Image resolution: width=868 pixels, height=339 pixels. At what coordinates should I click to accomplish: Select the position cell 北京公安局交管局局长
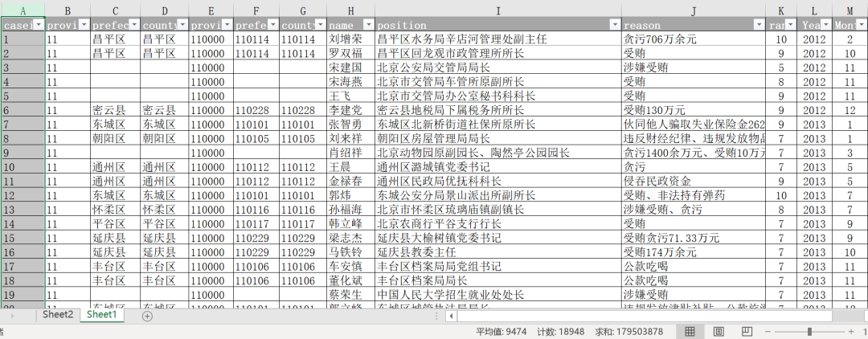tap(498, 67)
